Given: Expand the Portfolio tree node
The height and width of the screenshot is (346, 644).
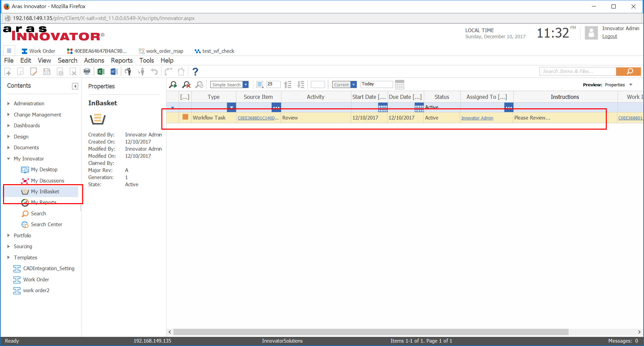Looking at the screenshot, I should (8, 235).
